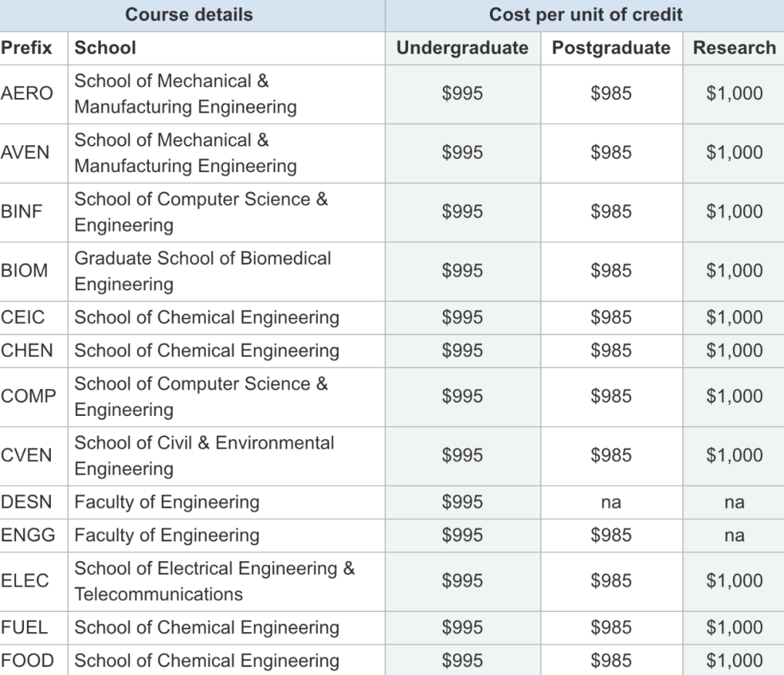Click the postgraduate 'na' cell for DESN

click(x=611, y=502)
